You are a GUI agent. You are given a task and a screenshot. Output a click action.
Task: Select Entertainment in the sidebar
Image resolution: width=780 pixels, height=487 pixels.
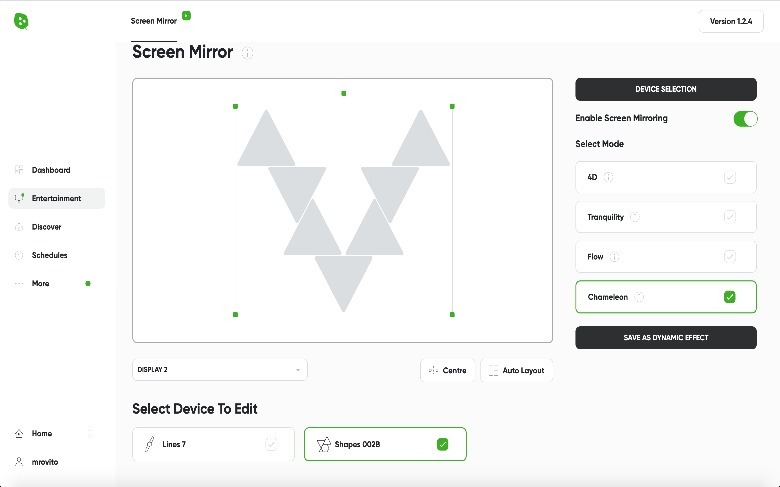click(x=57, y=198)
